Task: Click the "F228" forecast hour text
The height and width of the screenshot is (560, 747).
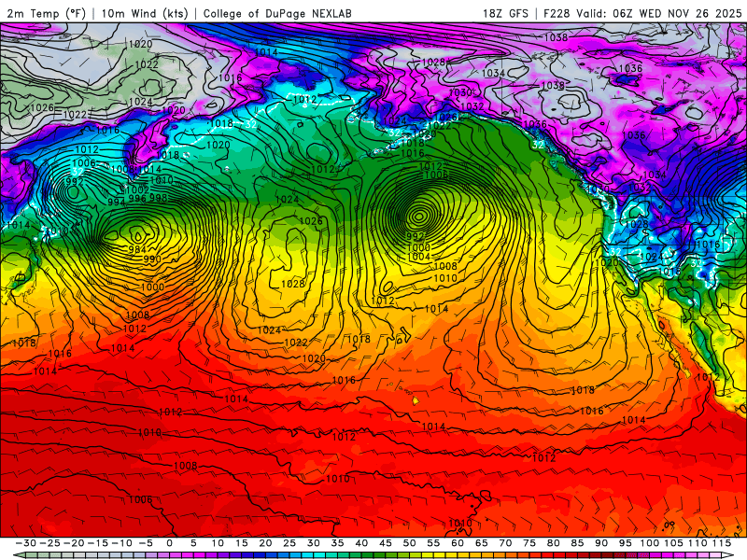Action: click(557, 13)
